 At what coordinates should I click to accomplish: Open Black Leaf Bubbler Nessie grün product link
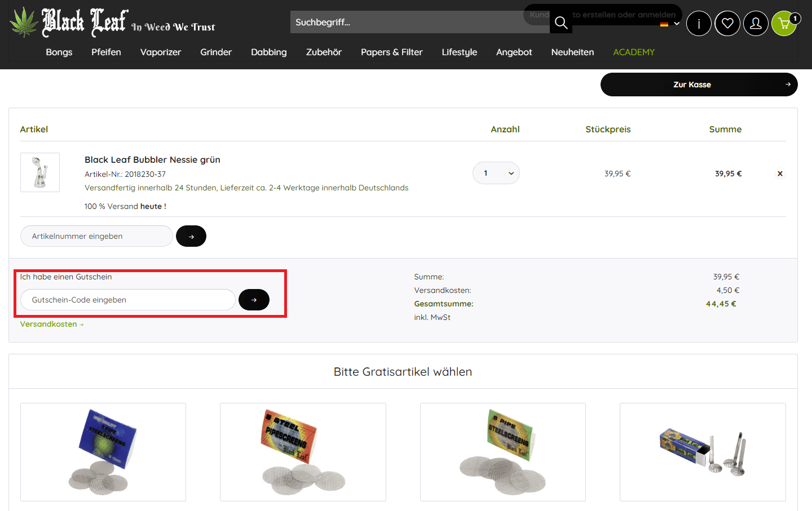[x=152, y=159]
